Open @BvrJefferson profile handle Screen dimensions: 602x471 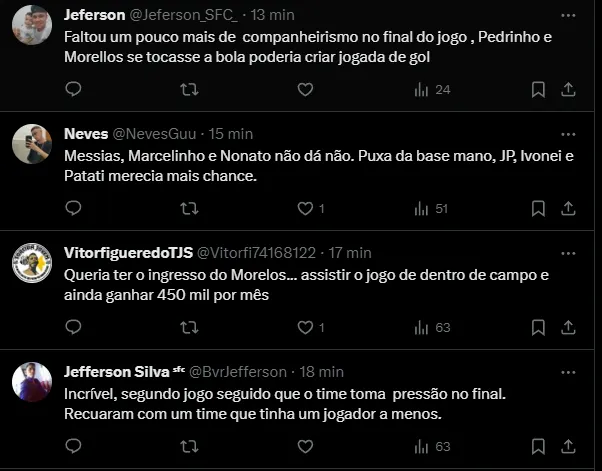click(x=237, y=371)
